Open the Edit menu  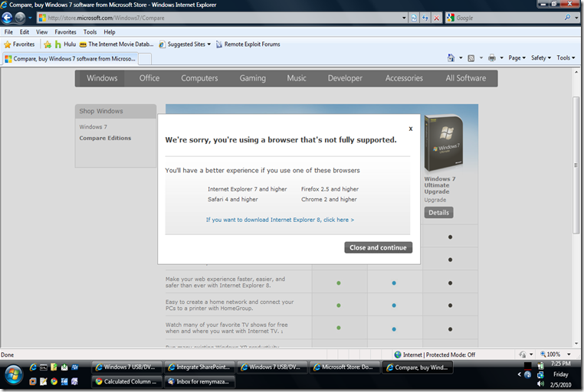tap(25, 32)
